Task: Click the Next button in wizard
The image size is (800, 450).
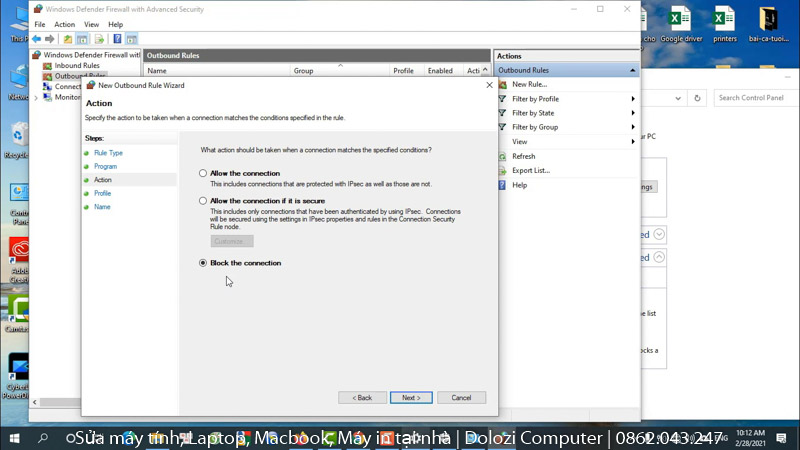Action: [x=411, y=397]
